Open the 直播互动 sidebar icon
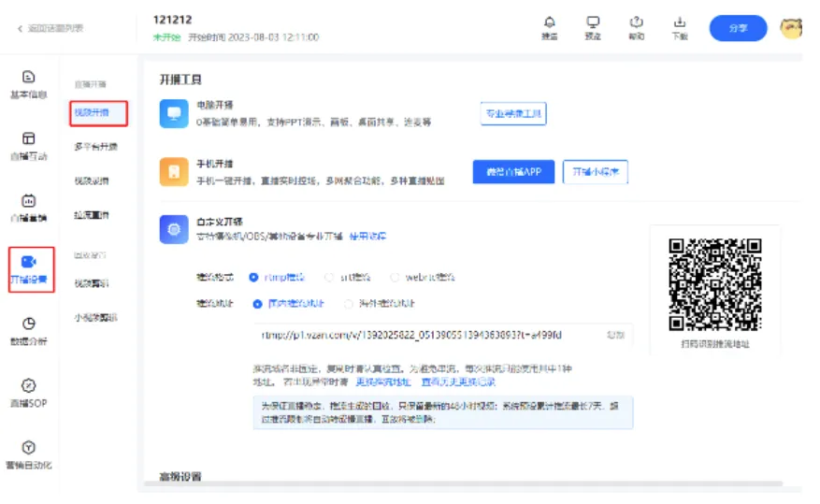820x504 pixels. [x=28, y=139]
